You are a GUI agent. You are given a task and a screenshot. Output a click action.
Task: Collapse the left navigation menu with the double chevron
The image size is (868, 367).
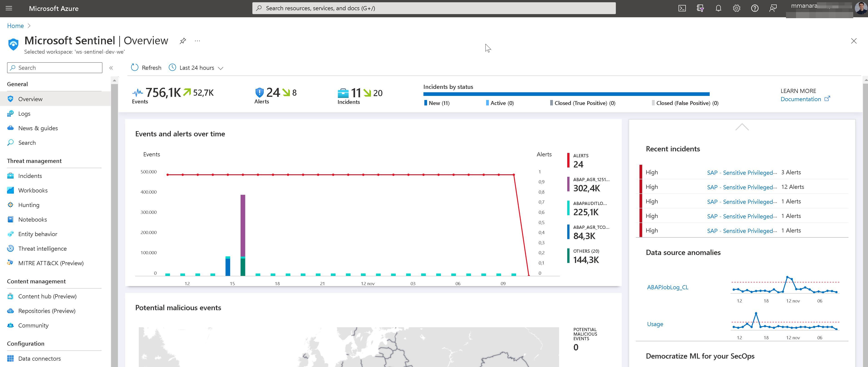[x=111, y=68]
